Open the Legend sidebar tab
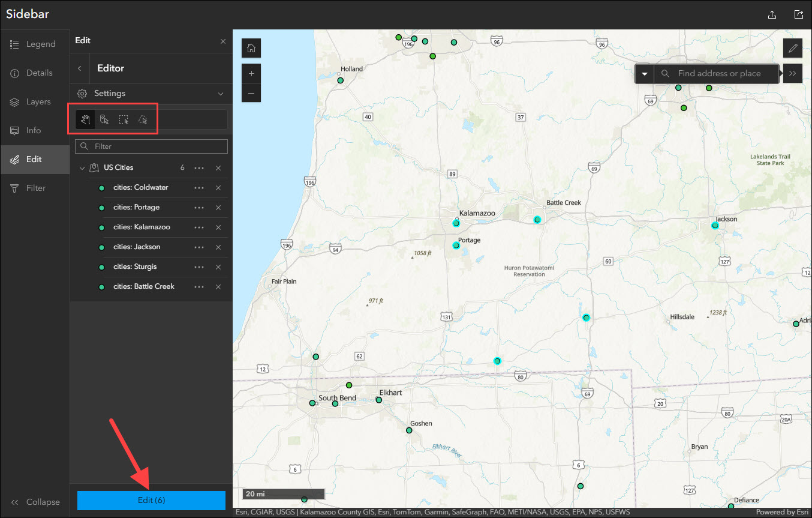 pos(35,44)
